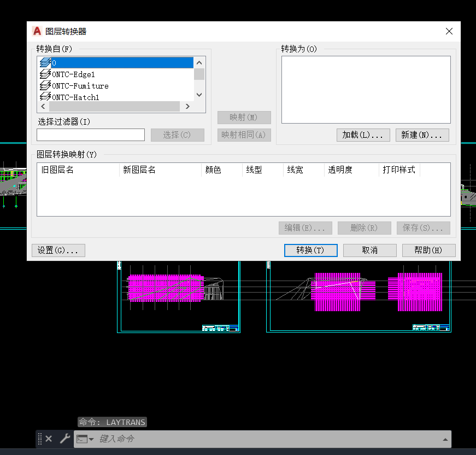Click in the 选择过滤器 input field
This screenshot has height=455, width=476.
[90, 135]
